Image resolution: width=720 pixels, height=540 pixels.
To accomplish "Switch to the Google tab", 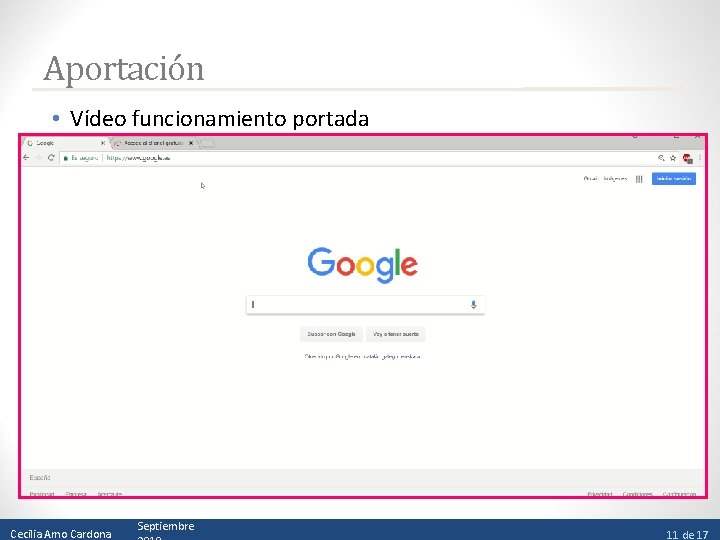I will (x=64, y=143).
